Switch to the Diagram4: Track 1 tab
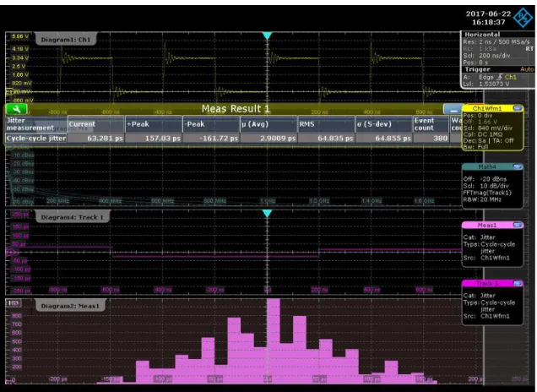 click(72, 217)
